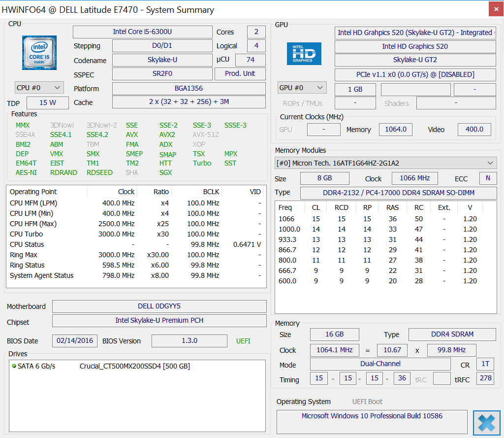Click the Cache value 2 x (32 + 32 + 256) + 3M

(189, 102)
